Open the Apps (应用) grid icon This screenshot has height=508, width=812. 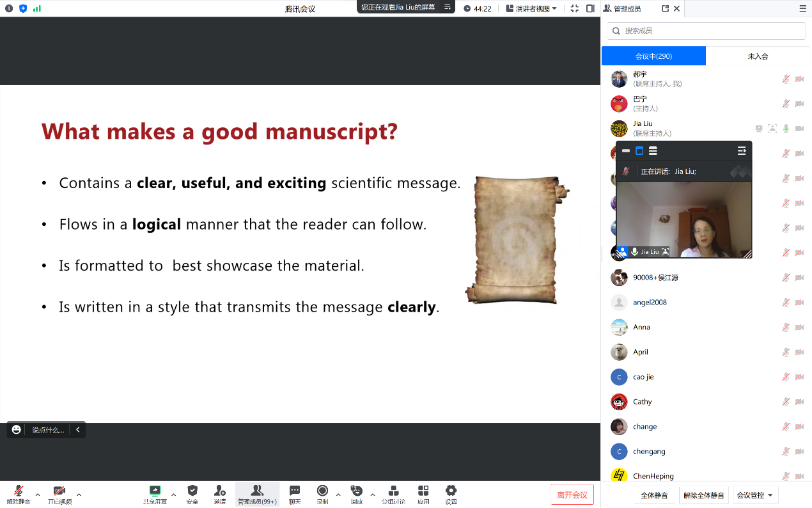[x=423, y=494]
